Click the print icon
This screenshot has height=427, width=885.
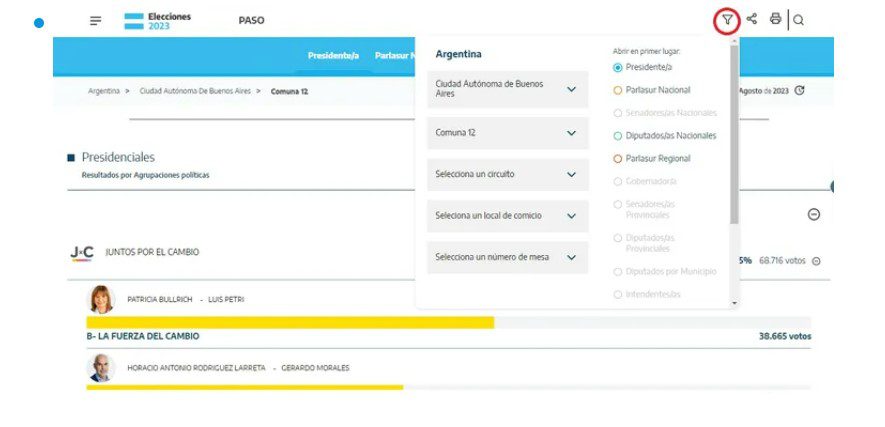pyautogui.click(x=775, y=19)
